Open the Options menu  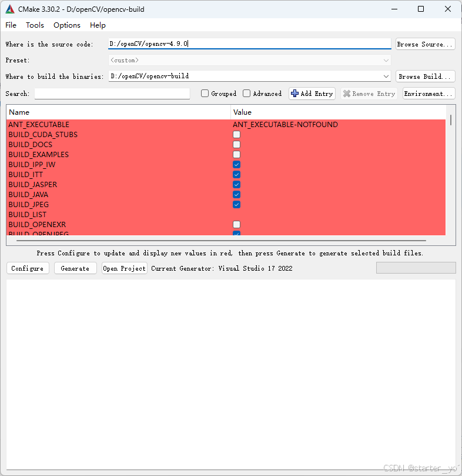point(67,25)
